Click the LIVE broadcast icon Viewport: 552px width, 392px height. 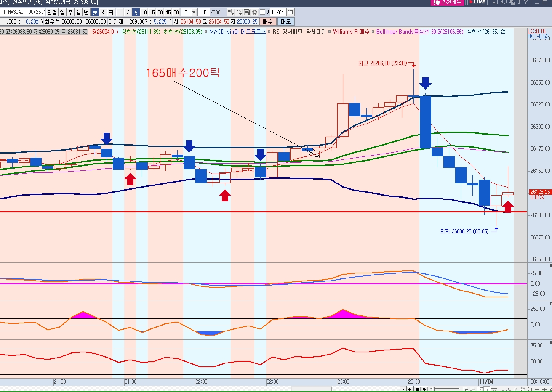(x=478, y=2)
